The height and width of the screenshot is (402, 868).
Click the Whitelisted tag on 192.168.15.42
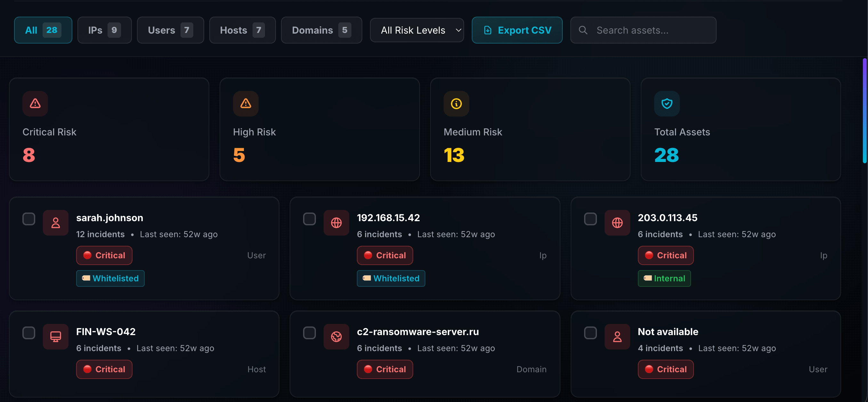(391, 278)
